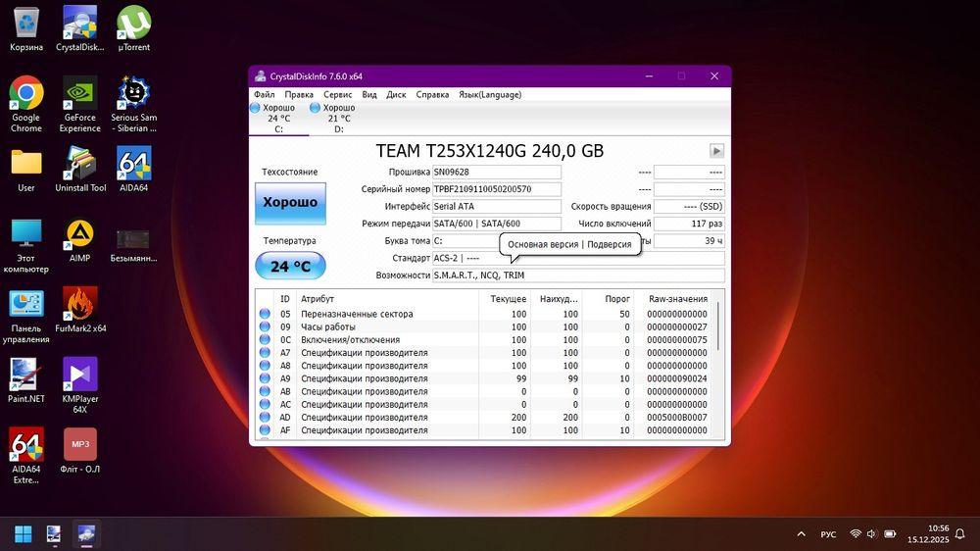The height and width of the screenshot is (551, 980).
Task: Sort by the Raw-значения column header
Action: 674,299
